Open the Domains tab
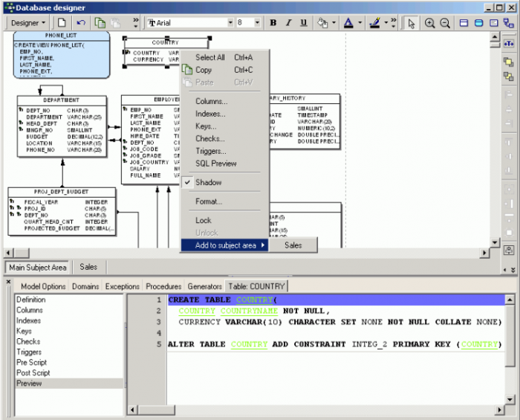 [85, 286]
